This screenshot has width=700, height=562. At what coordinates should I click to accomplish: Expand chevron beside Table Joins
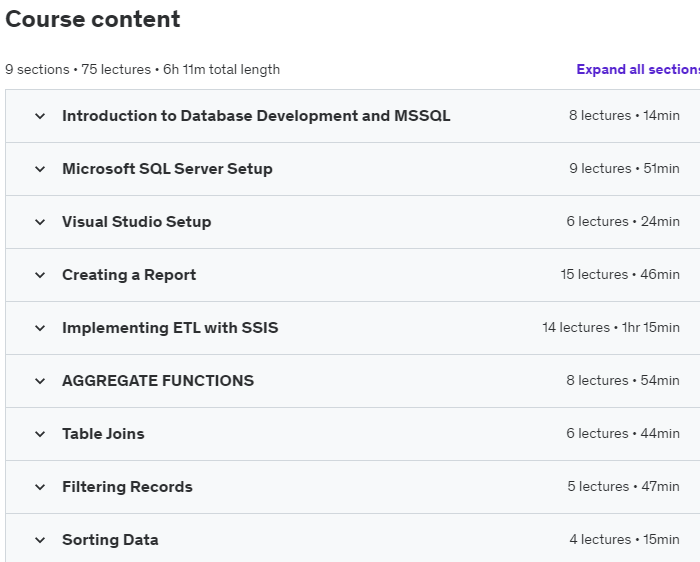pyautogui.click(x=40, y=434)
